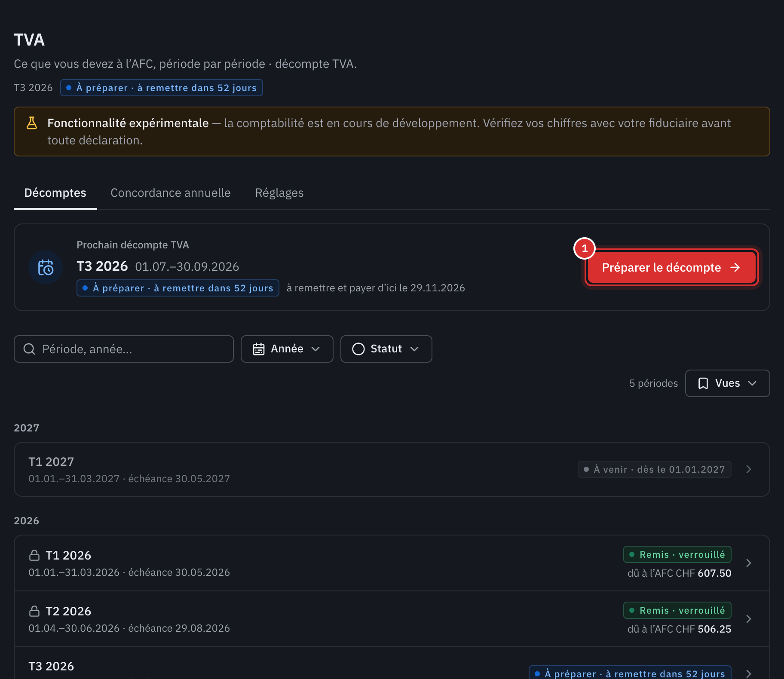Click the À venir dès le 01.01.2027 badge
The width and height of the screenshot is (784, 679).
click(x=655, y=469)
